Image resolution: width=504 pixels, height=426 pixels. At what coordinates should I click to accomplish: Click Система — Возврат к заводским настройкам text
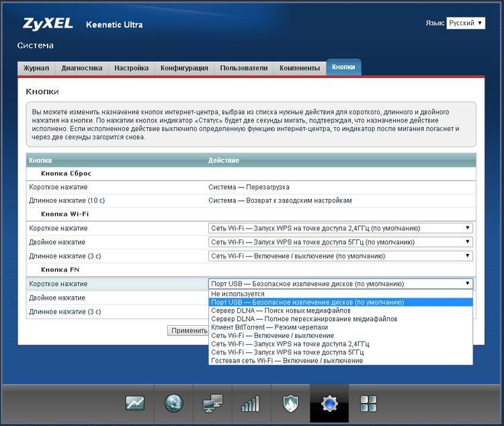coord(280,201)
